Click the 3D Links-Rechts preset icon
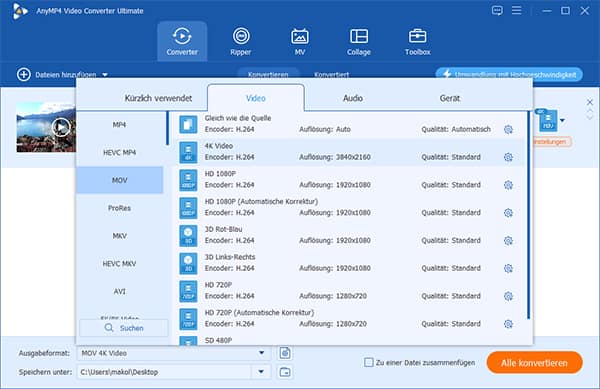Screen dimensions: 600x389 (x=188, y=264)
